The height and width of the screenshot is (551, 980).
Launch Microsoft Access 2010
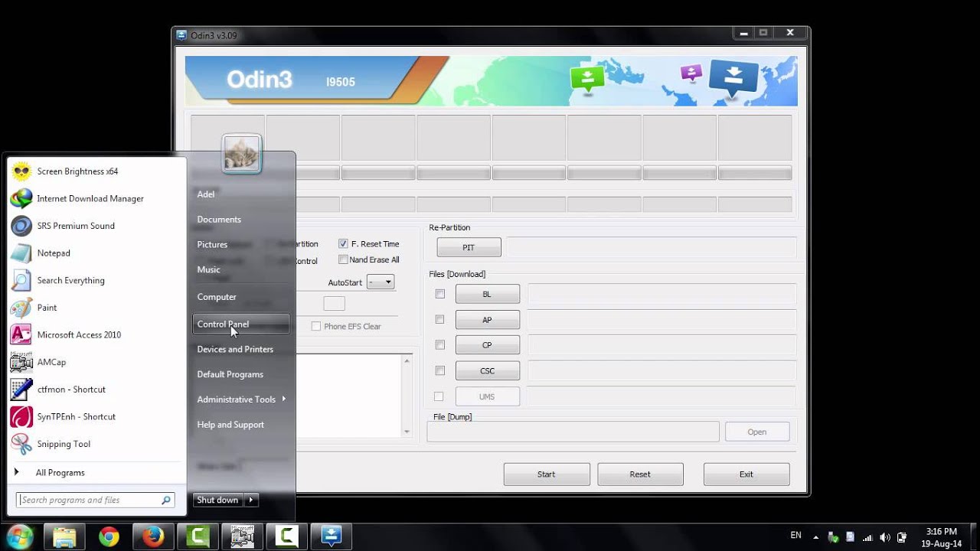(x=96, y=335)
